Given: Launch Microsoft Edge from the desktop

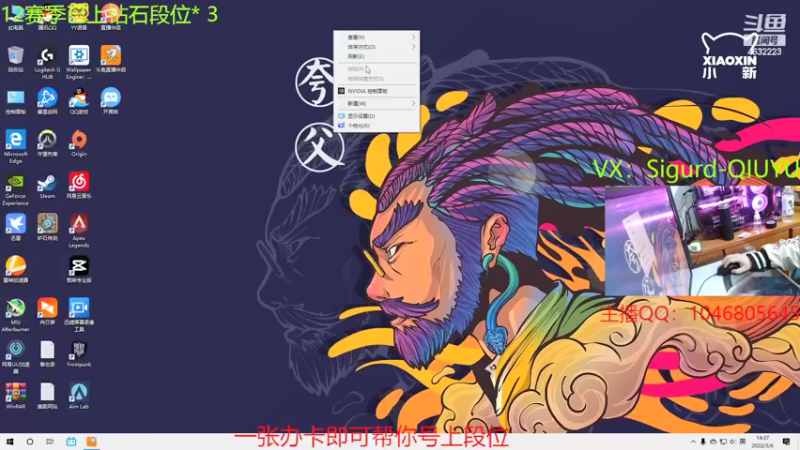Looking at the screenshot, I should [15, 146].
